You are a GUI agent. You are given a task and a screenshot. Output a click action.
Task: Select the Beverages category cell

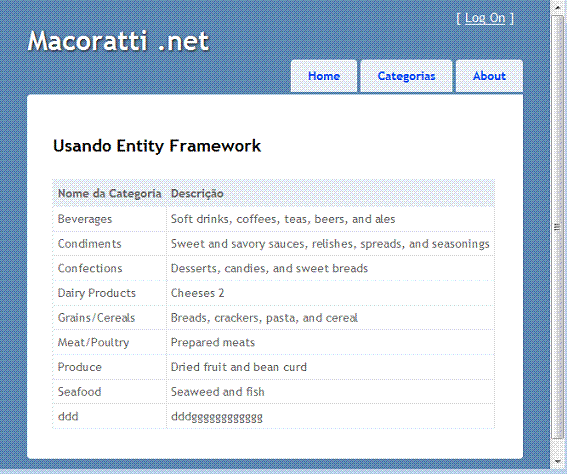pyautogui.click(x=109, y=219)
